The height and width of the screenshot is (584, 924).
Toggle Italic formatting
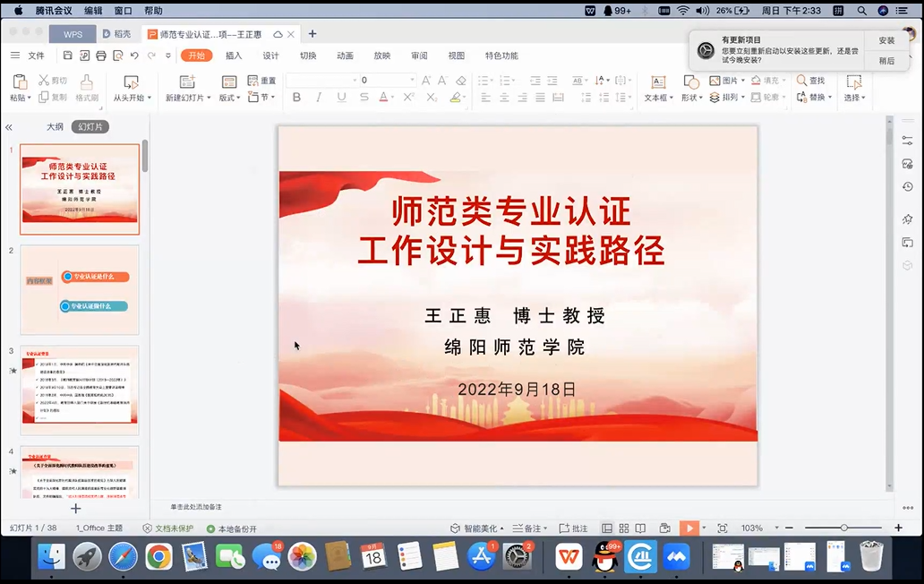(318, 98)
